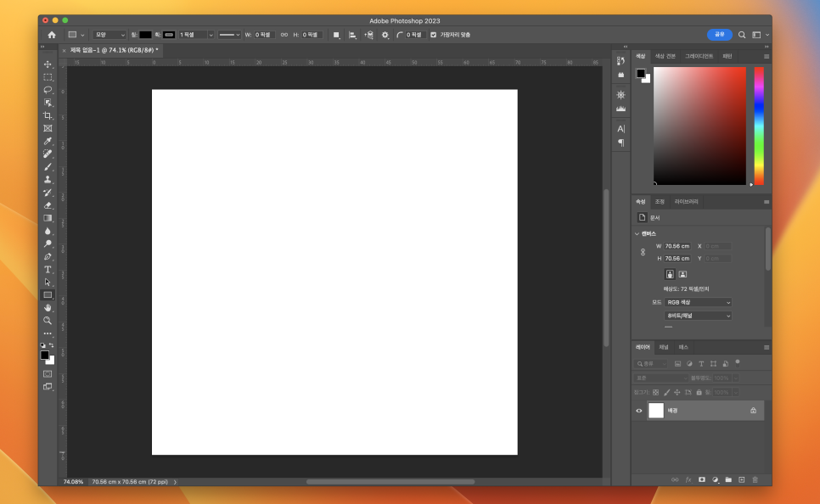Click the new group folder icon
The image size is (820, 504).
coord(728,479)
